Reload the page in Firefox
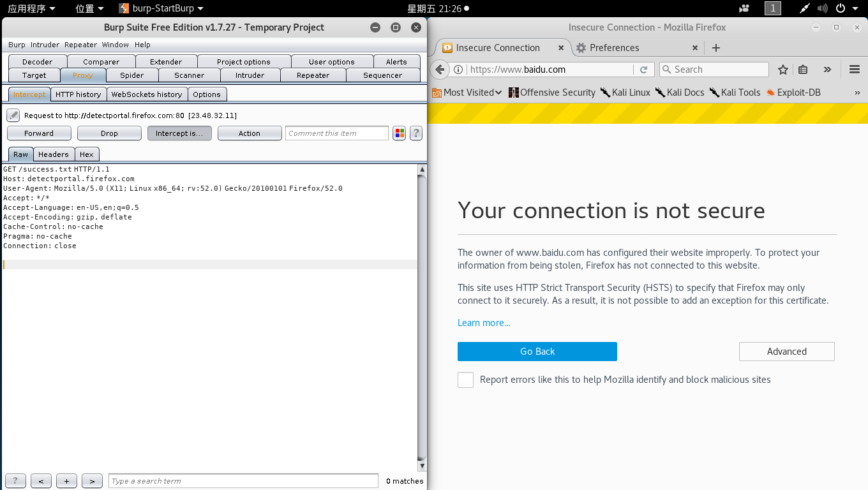The image size is (868, 490). [x=644, y=70]
